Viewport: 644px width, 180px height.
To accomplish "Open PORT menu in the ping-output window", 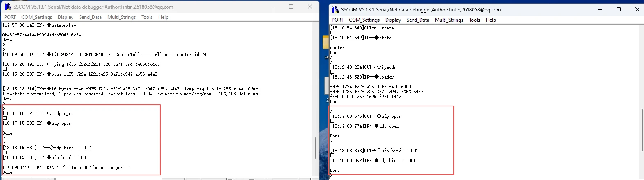I will coord(10,17).
